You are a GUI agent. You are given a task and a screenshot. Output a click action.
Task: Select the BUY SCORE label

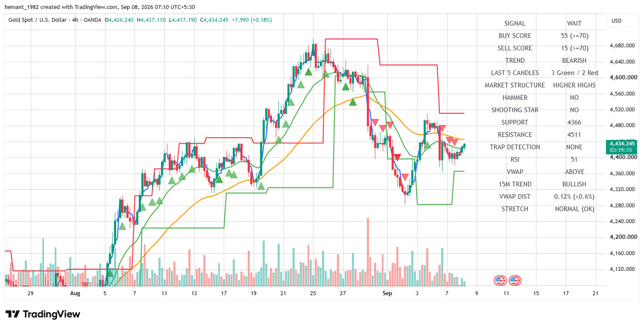click(515, 36)
